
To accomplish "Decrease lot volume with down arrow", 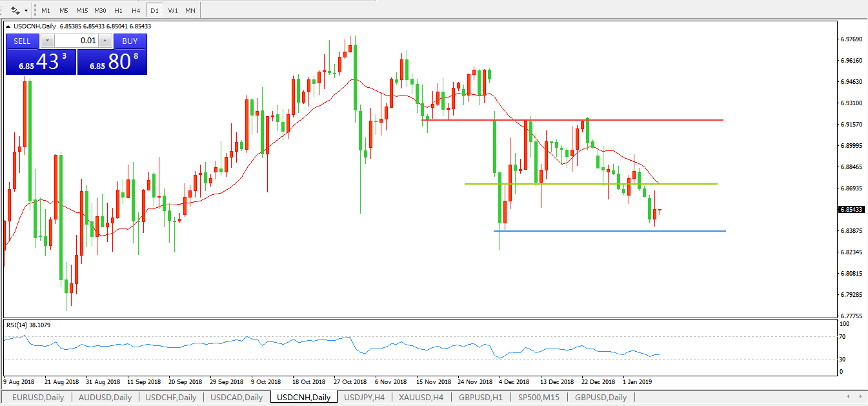I will (x=48, y=41).
